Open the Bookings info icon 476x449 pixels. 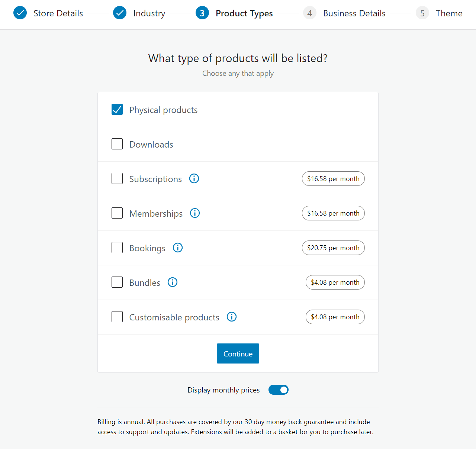coord(178,248)
